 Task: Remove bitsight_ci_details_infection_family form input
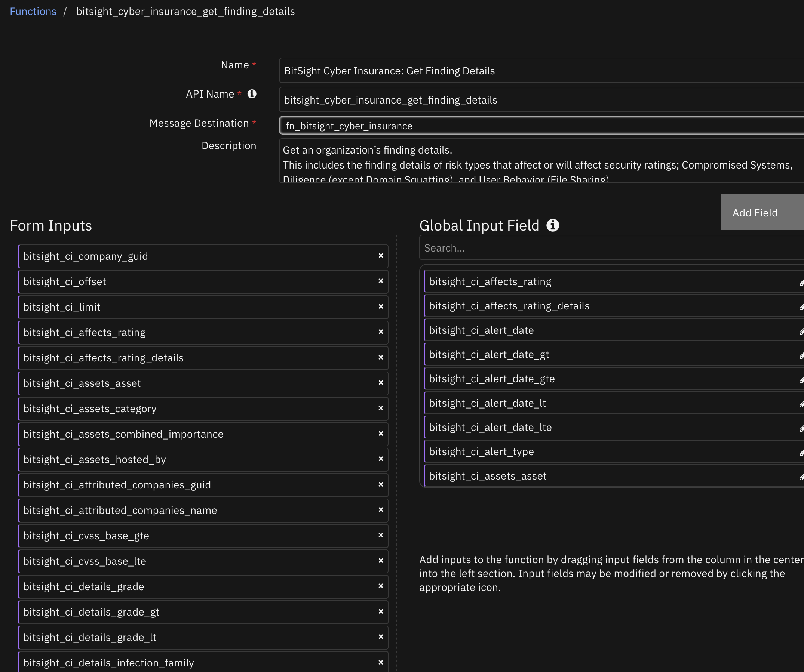(x=381, y=662)
